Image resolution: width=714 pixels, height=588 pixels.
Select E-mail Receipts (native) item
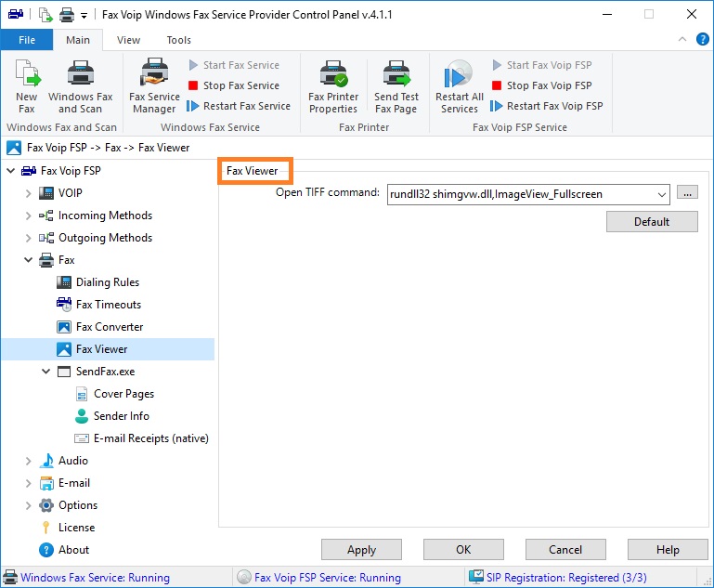[150, 438]
